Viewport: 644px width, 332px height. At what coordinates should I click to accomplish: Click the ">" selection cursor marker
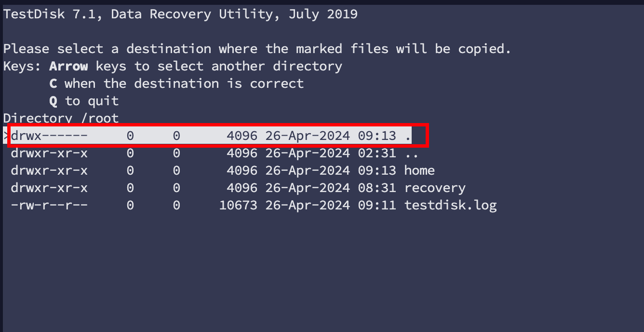pos(6,136)
